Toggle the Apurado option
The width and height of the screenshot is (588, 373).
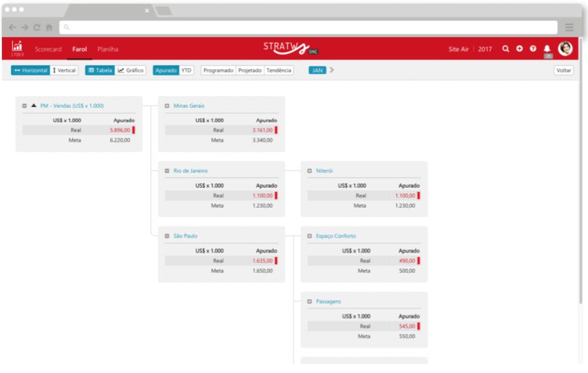(x=166, y=70)
